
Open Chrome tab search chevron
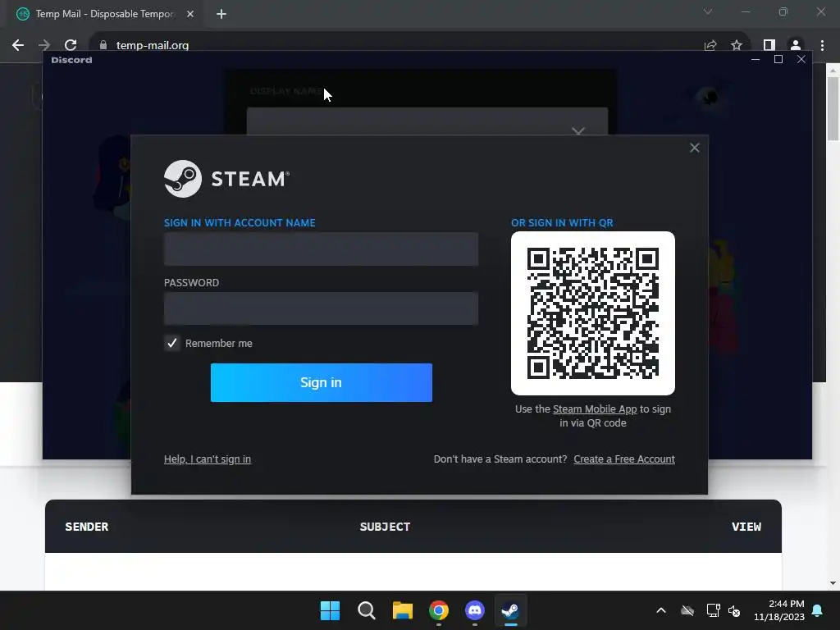coord(708,11)
